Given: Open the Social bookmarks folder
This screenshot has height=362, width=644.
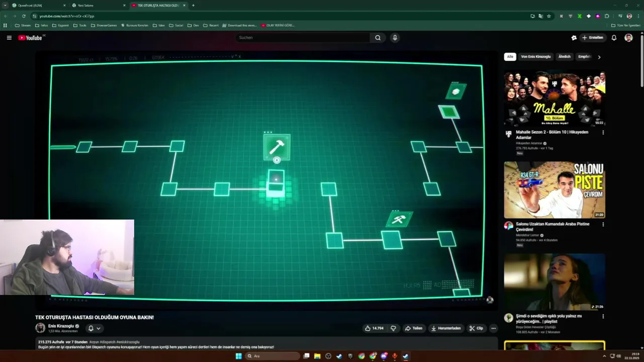Looking at the screenshot, I should click(x=176, y=25).
